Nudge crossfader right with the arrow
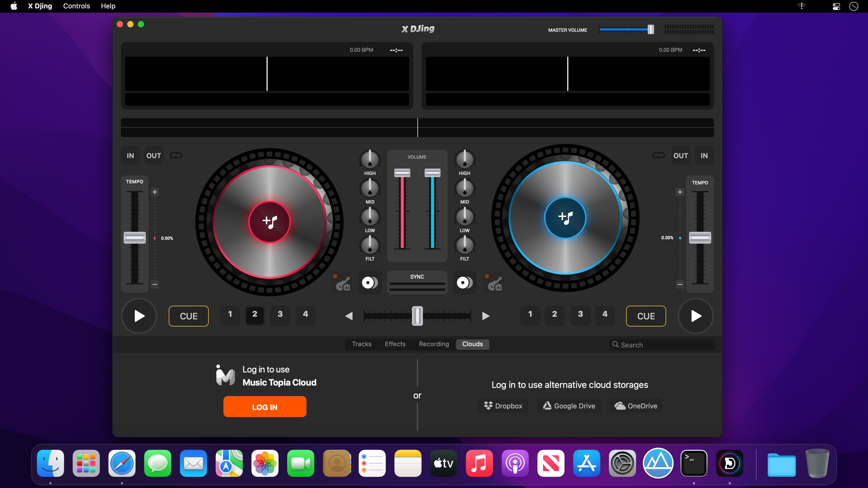This screenshot has width=868, height=488. click(x=486, y=316)
